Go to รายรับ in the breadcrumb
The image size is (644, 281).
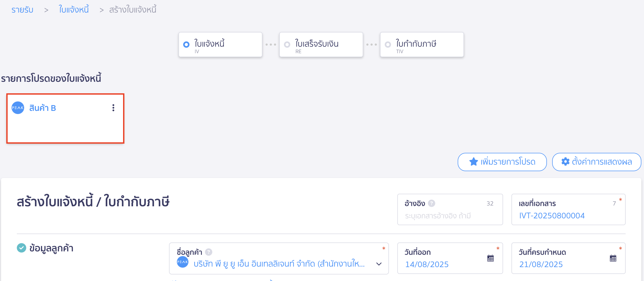coord(22,10)
